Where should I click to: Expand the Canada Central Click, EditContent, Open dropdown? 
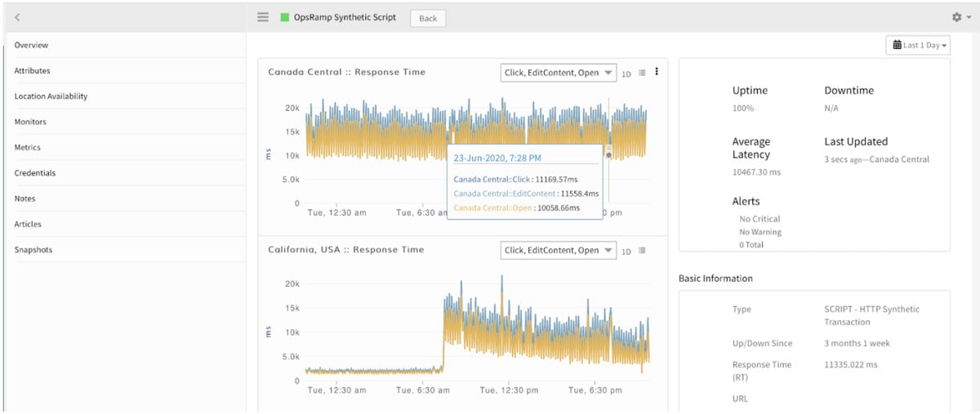(x=559, y=73)
